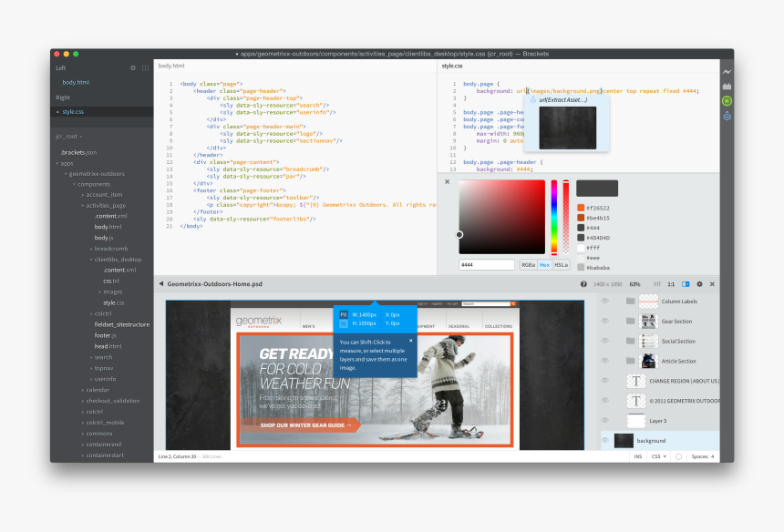Click the blue layers icon in right toolbar
This screenshot has width=784, height=532.
(727, 116)
